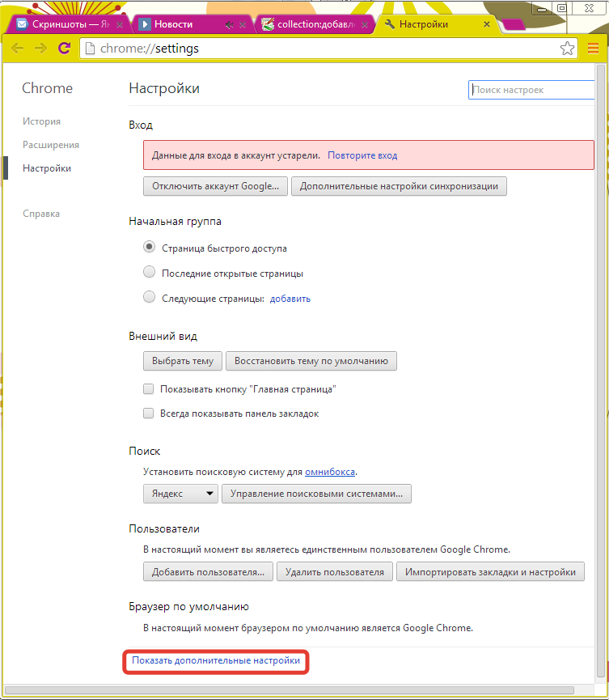Open Дополнительные настройки синхронизации
The image size is (609, 700).
399,186
